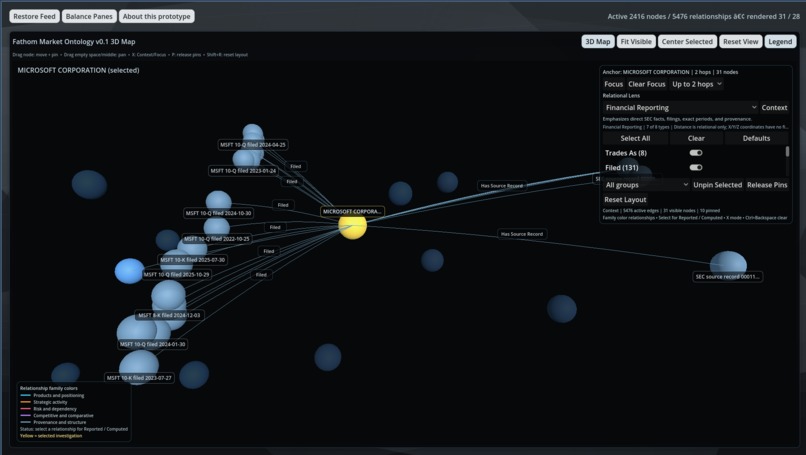Image resolution: width=806 pixels, height=455 pixels.
Task: Click Unpin Selected button
Action: 717,185
